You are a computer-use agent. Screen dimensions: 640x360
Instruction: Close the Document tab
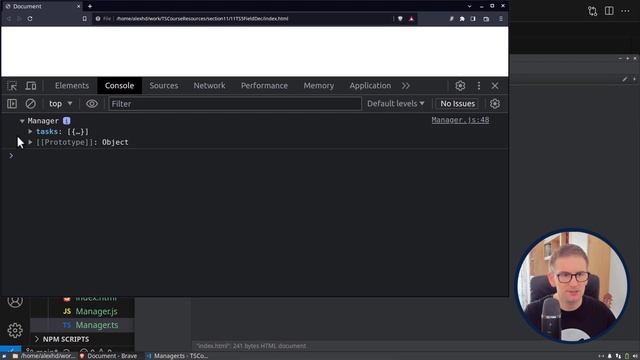click(x=78, y=6)
